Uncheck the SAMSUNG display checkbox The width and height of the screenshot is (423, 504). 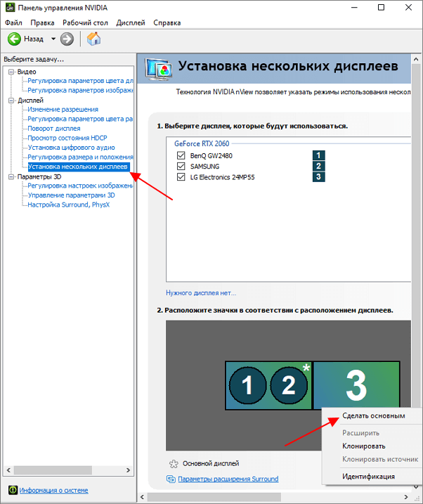pos(181,166)
